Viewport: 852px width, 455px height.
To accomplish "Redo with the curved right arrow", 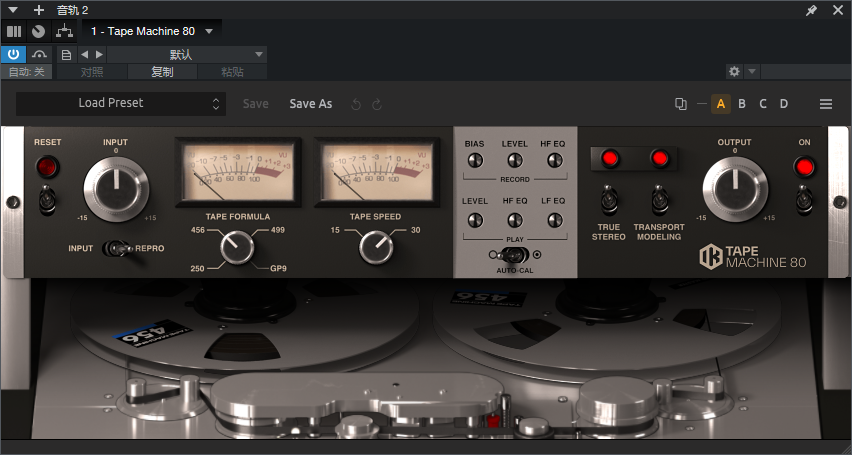I will click(377, 104).
